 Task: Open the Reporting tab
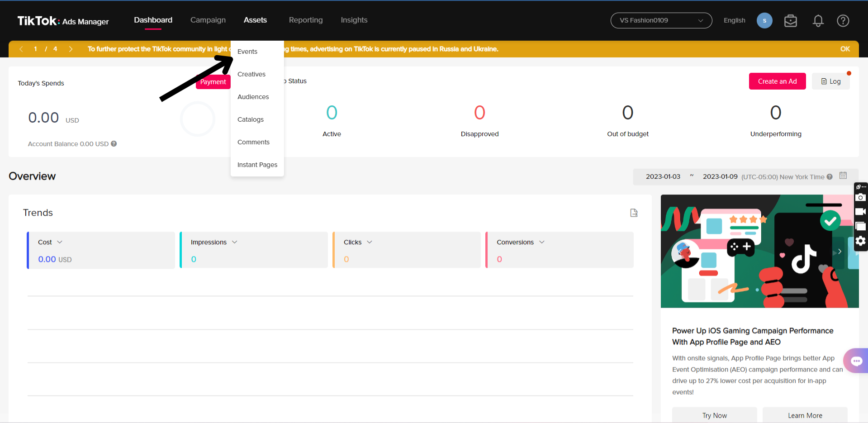(306, 20)
